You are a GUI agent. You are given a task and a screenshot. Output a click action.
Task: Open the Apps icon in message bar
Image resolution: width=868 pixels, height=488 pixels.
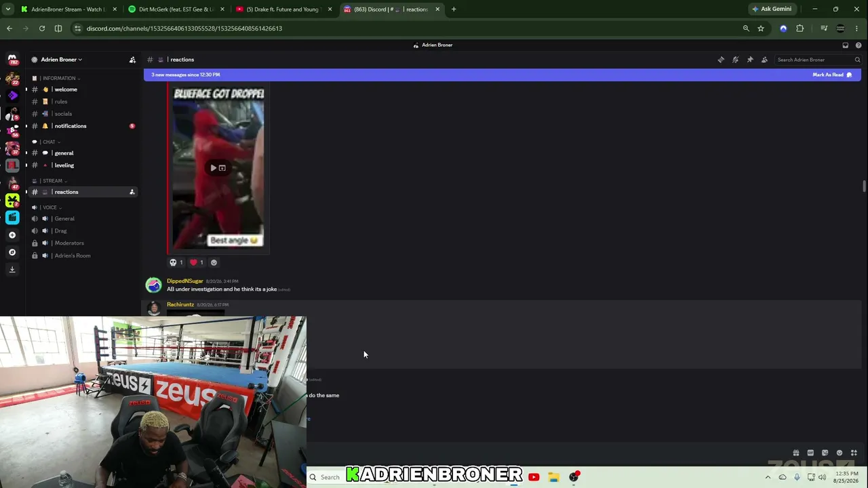pyautogui.click(x=854, y=453)
